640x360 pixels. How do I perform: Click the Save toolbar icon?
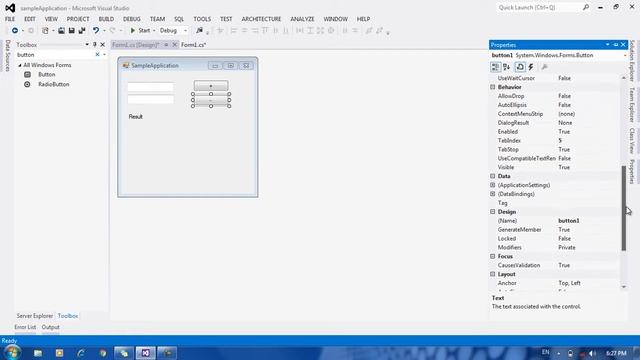[71, 31]
